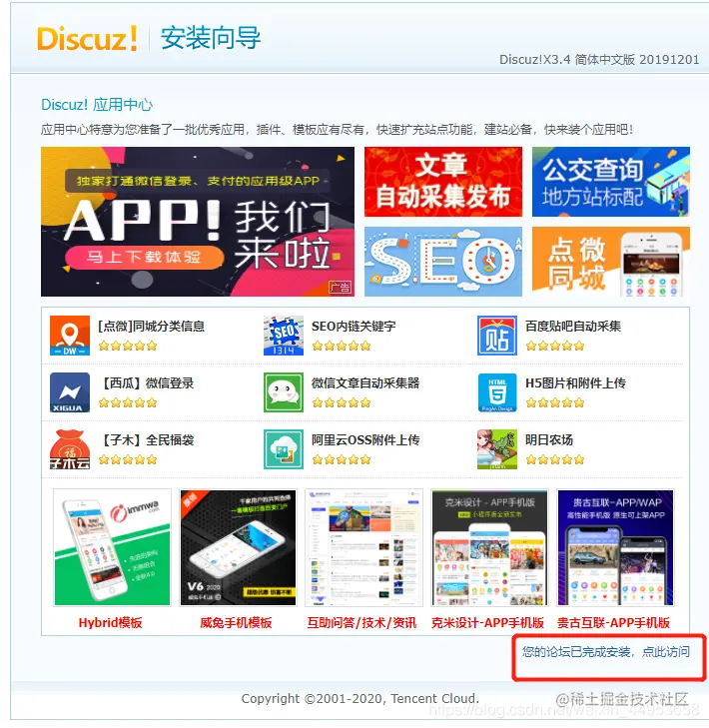709x728 pixels.
Task: Click the 互助问答/技术/资讯 red link
Action: (x=361, y=622)
